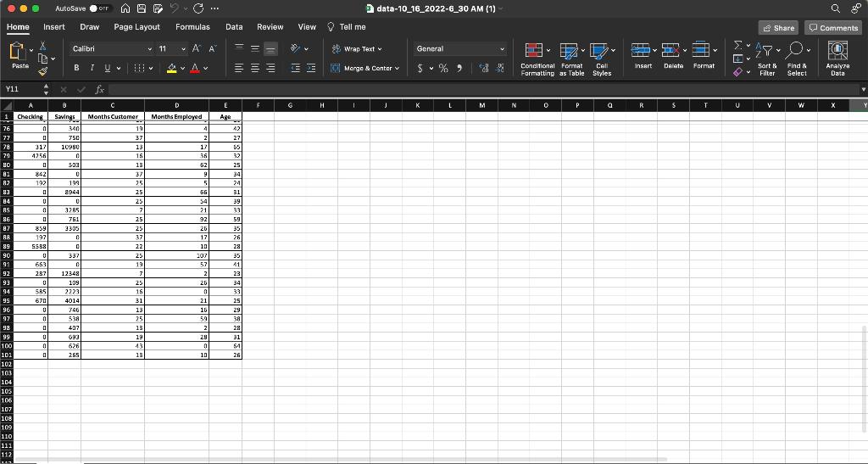This screenshot has width=868, height=464.
Task: Decrease decimal places
Action: (500, 68)
